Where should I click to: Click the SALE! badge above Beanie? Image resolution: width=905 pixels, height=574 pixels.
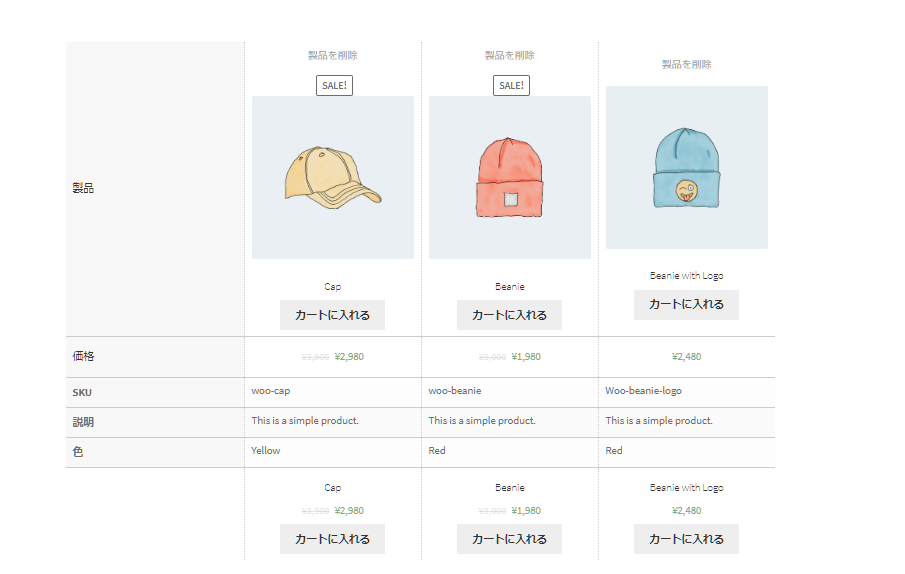pyautogui.click(x=511, y=85)
